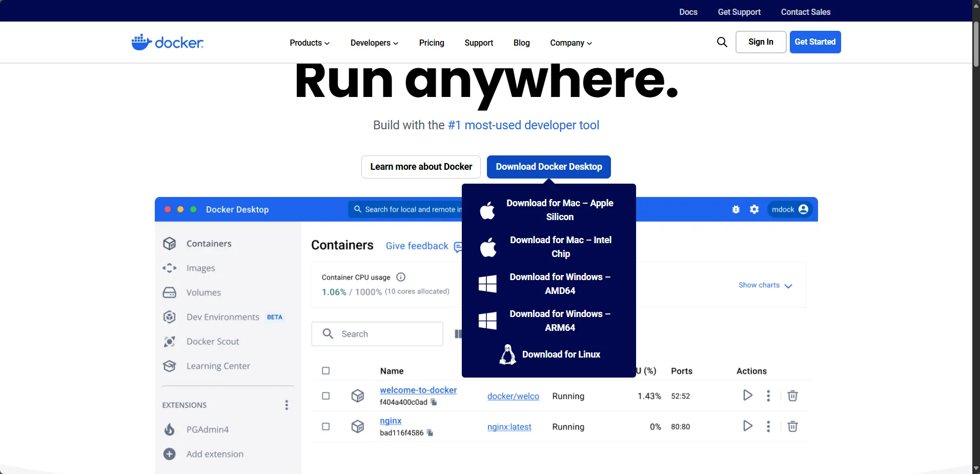Click the Images sidebar icon
Screen dimensions: 980x474
click(170, 268)
